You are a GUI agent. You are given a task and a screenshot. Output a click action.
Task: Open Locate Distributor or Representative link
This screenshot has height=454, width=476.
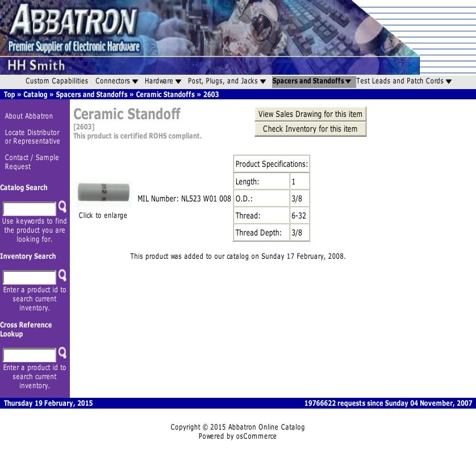pos(32,137)
